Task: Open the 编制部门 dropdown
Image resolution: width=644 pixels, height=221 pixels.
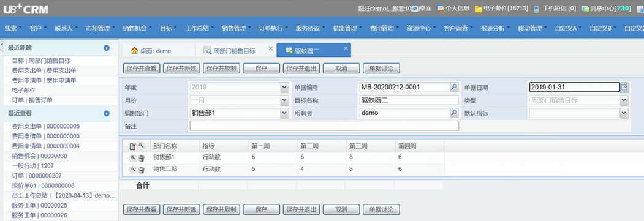Action: click(x=284, y=113)
